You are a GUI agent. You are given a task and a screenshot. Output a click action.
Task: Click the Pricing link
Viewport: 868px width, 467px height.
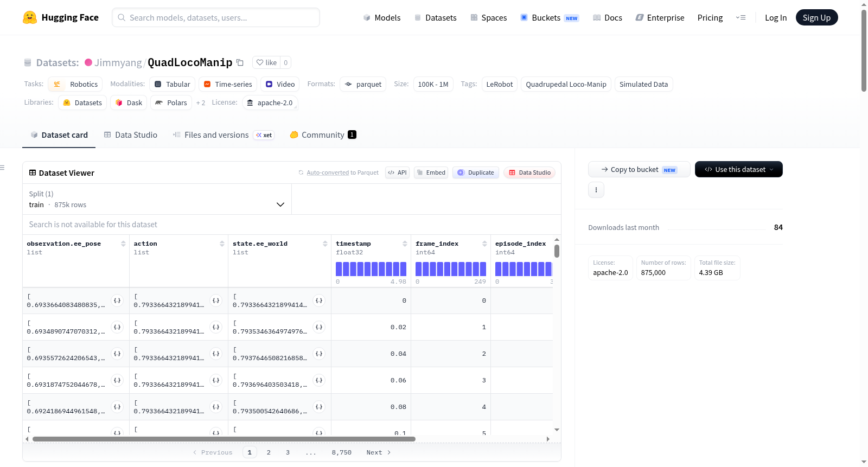pyautogui.click(x=710, y=17)
